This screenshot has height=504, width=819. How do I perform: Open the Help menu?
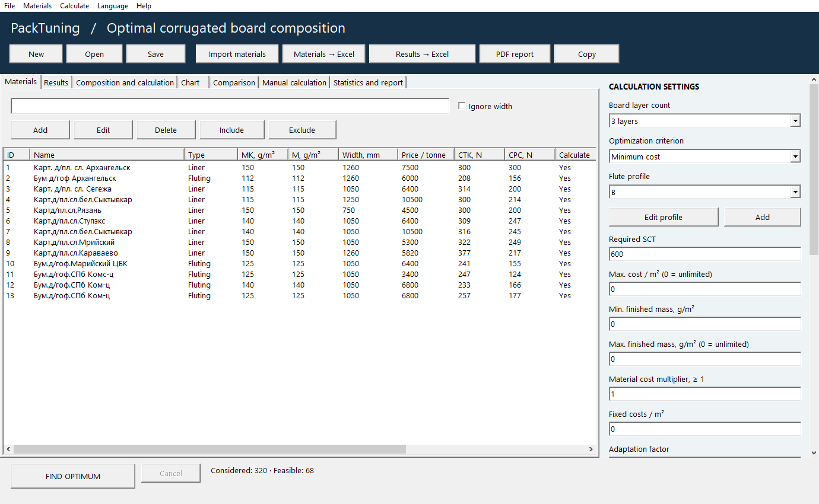click(144, 6)
